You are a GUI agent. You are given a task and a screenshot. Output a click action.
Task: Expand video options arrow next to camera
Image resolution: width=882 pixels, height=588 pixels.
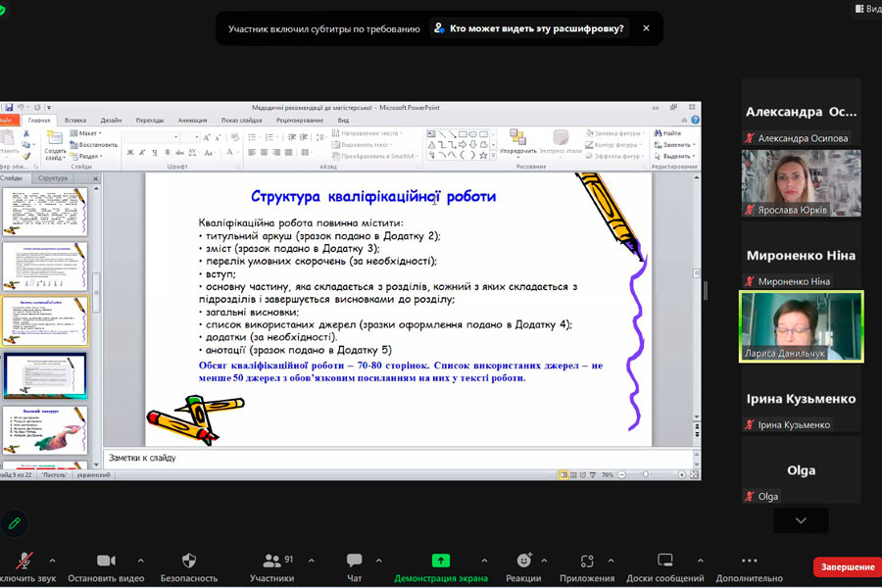point(140,561)
